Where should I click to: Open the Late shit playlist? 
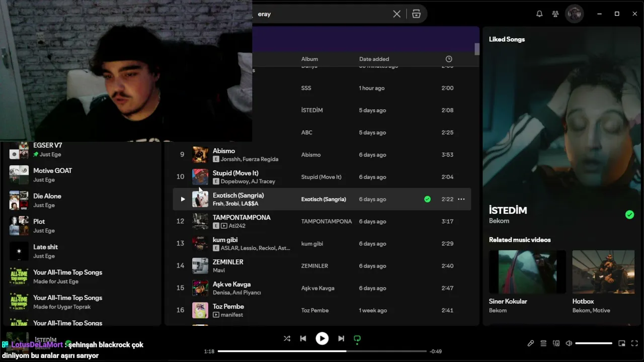click(x=83, y=251)
